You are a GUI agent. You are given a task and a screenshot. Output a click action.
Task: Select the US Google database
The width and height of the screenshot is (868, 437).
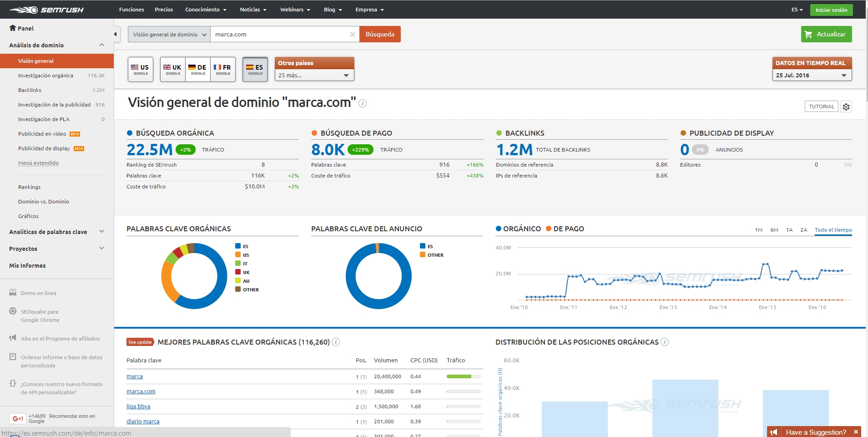click(x=141, y=69)
